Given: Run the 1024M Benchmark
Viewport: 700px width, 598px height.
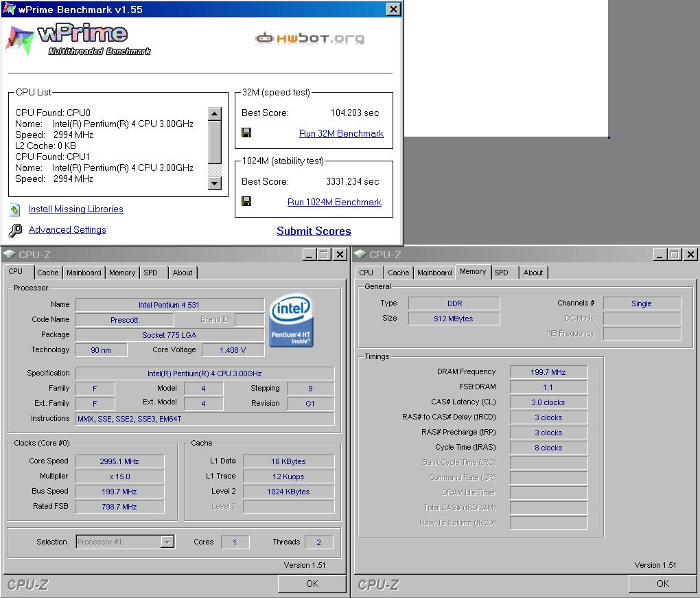Looking at the screenshot, I should click(x=334, y=202).
